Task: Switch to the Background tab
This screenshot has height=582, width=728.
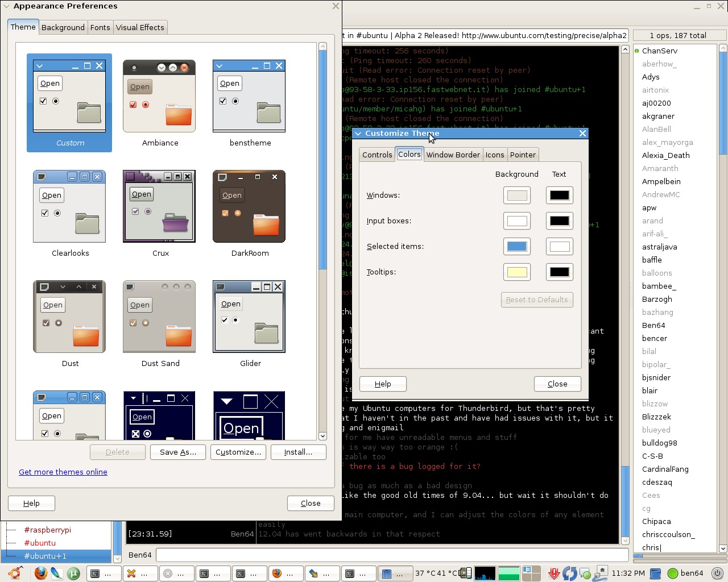Action: pyautogui.click(x=63, y=27)
